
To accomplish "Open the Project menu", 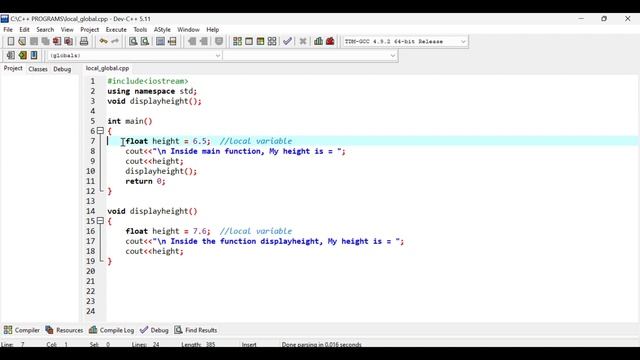I will pyautogui.click(x=89, y=29).
